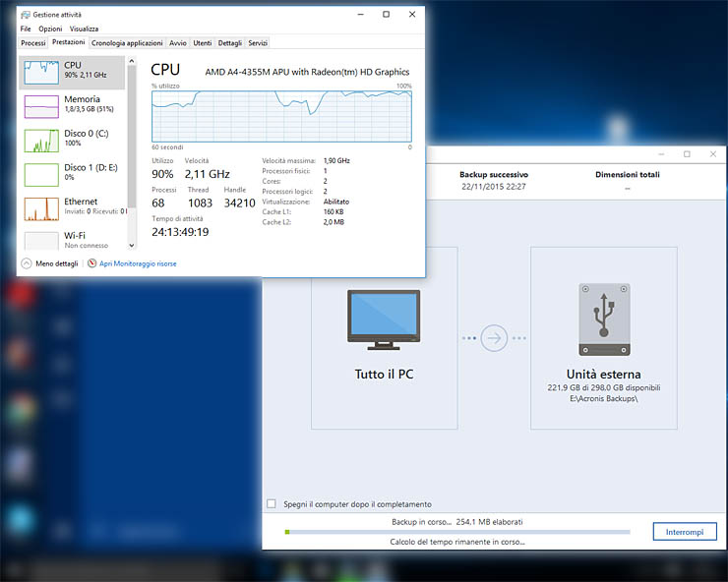Image resolution: width=728 pixels, height=582 pixels.
Task: Click the E:\Acronis Backups\ destination path
Action: (x=604, y=398)
